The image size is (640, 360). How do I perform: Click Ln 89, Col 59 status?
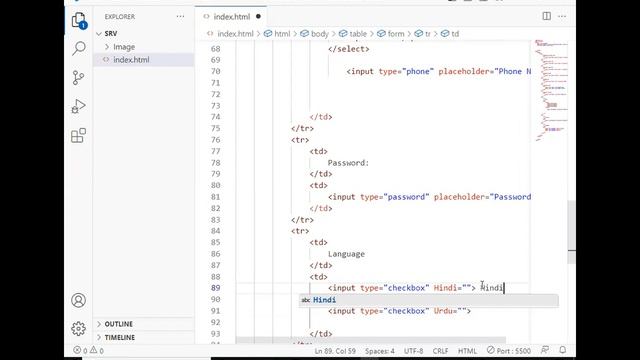coord(335,351)
